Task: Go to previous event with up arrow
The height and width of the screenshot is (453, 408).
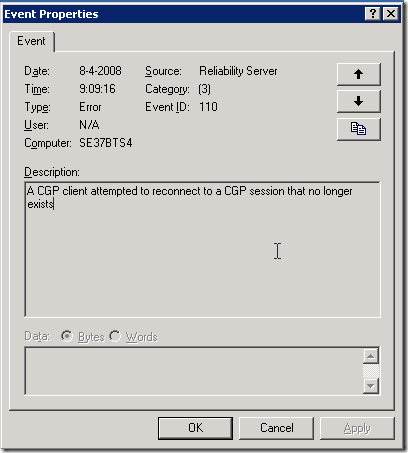Action: [359, 74]
